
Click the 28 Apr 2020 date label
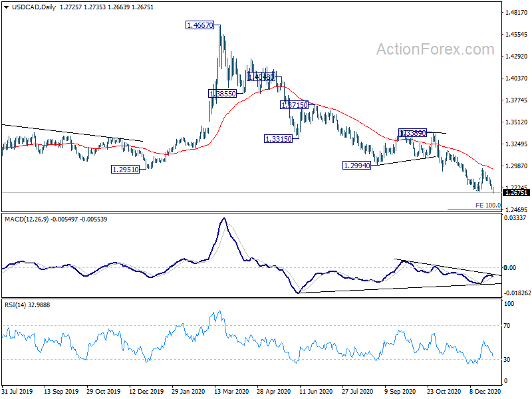[273, 391]
